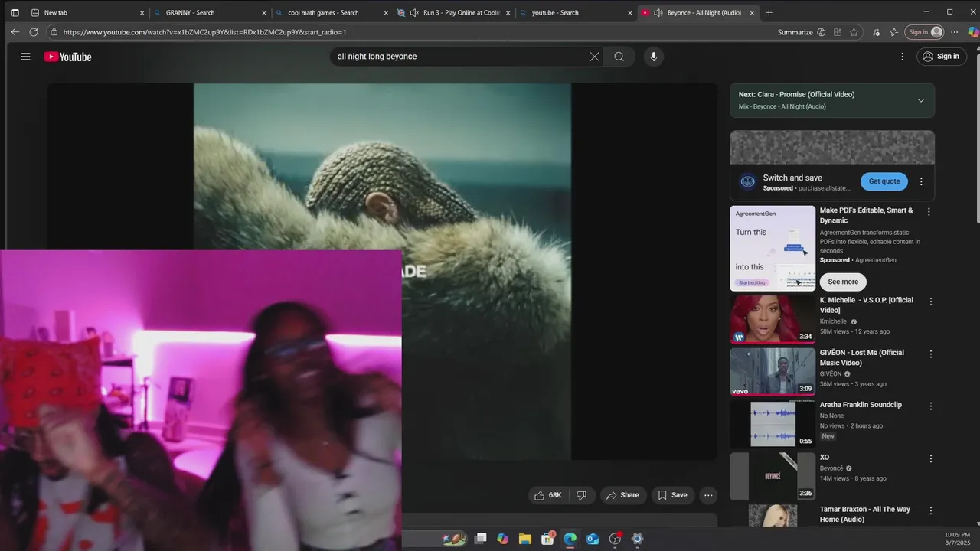The image size is (980, 551).
Task: Click See more on AgreementGen ad
Action: (x=843, y=282)
